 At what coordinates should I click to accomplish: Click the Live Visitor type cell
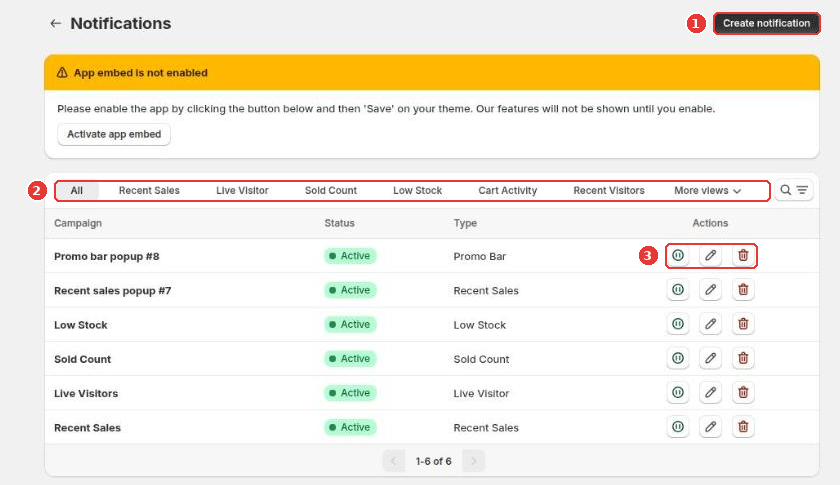(x=481, y=394)
